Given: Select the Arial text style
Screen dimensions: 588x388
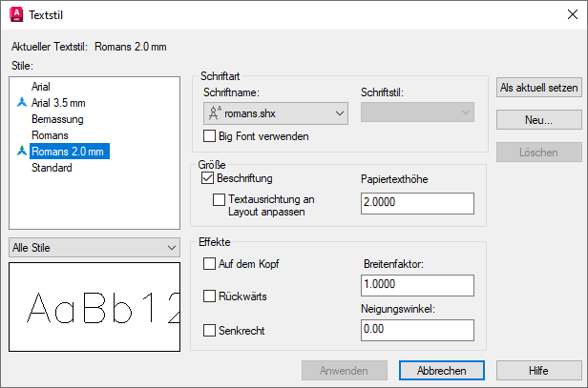Looking at the screenshot, I should (x=40, y=87).
